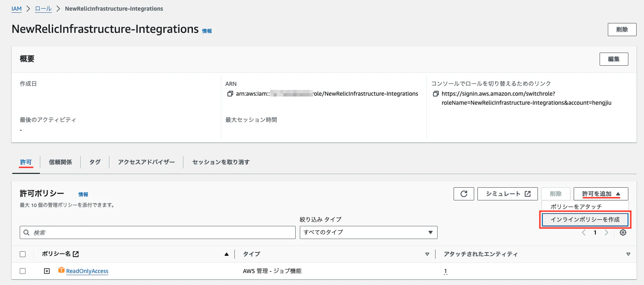Click the AWS 管理 - ジョブ機能 type cell
The image size is (644, 285).
pos(272,271)
